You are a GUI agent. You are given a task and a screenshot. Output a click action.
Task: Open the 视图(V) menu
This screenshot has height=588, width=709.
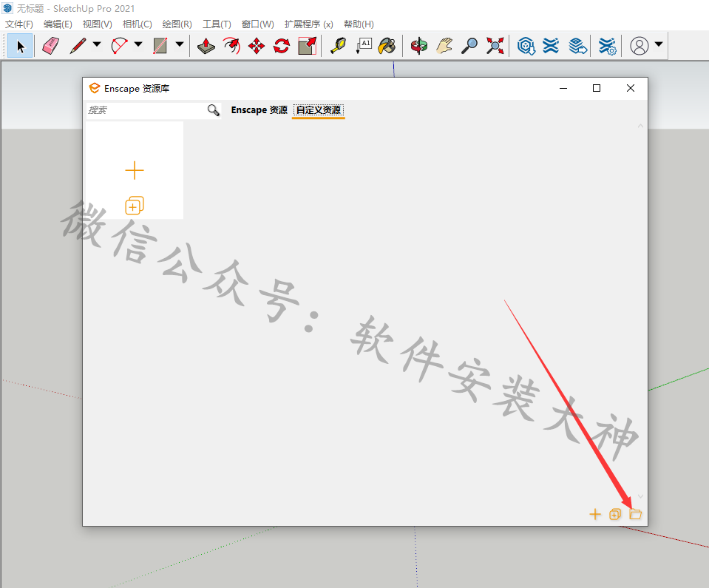click(97, 24)
